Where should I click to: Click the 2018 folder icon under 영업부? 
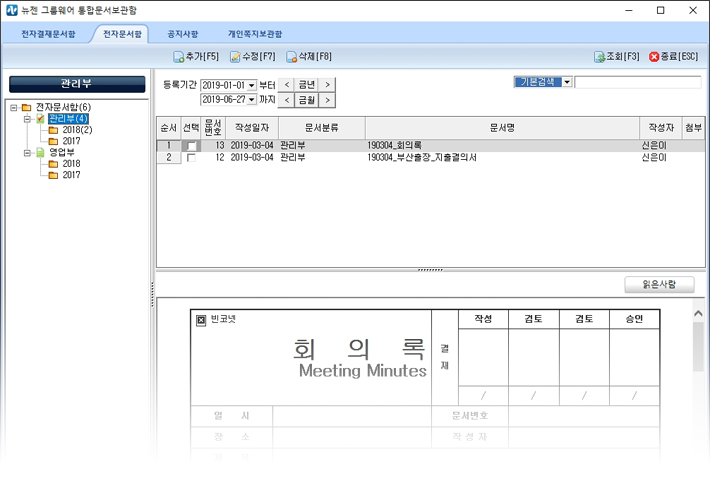[53, 164]
